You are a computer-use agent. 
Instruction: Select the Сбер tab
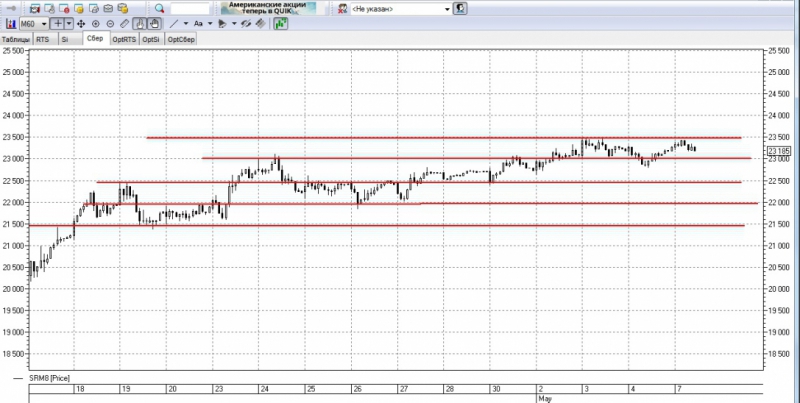coord(95,38)
